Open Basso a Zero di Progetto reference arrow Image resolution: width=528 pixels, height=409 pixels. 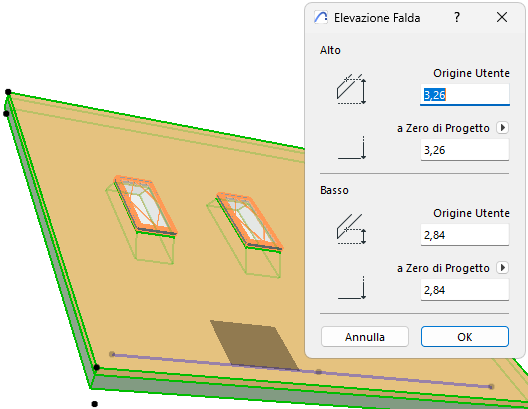click(502, 268)
